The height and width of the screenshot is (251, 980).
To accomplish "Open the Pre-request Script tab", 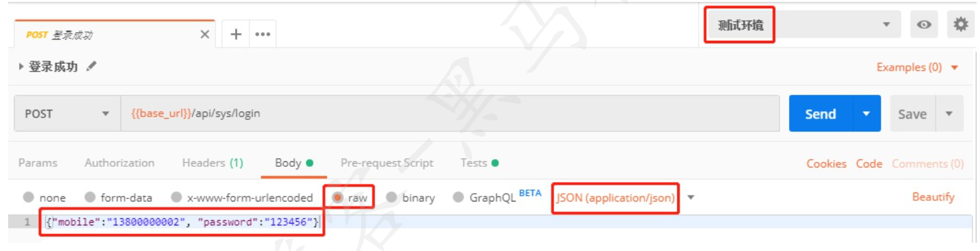I will click(386, 163).
